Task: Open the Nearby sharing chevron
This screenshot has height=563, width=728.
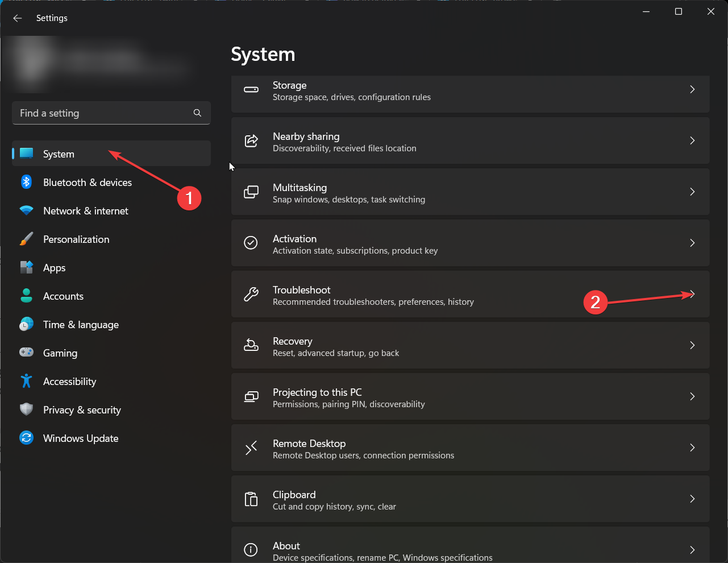Action: click(692, 140)
